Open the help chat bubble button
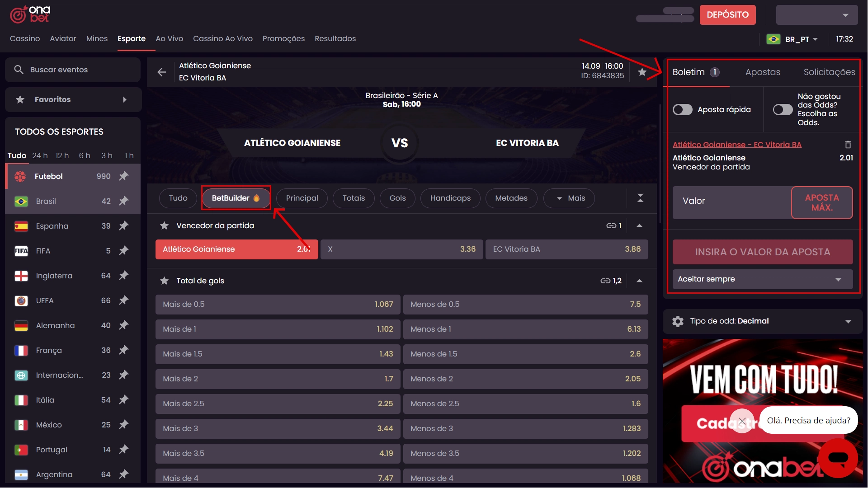 [838, 458]
